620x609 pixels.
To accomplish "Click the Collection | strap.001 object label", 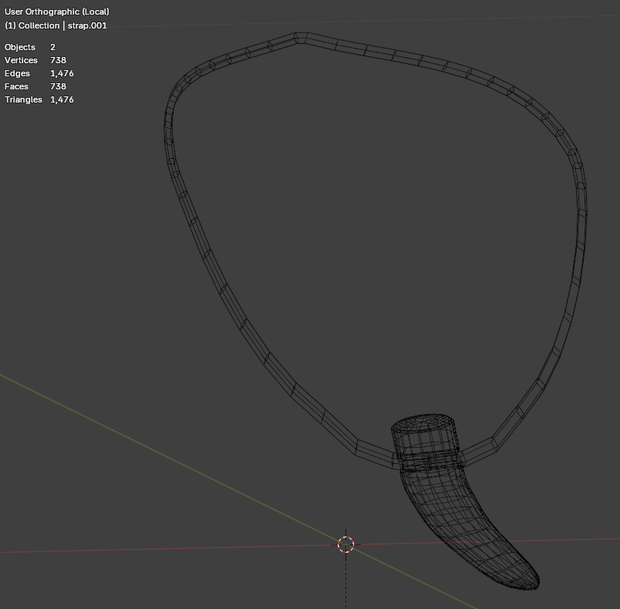I will pyautogui.click(x=56, y=26).
